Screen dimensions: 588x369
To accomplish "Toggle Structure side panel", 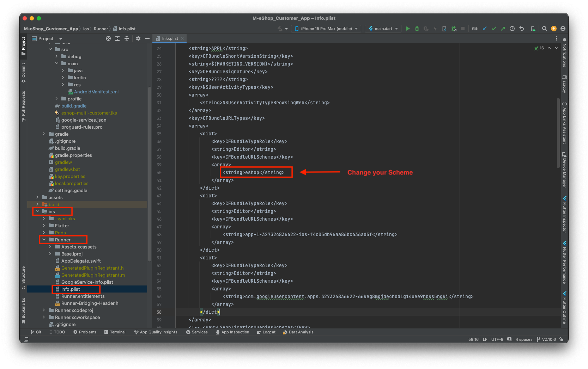I will 23,277.
